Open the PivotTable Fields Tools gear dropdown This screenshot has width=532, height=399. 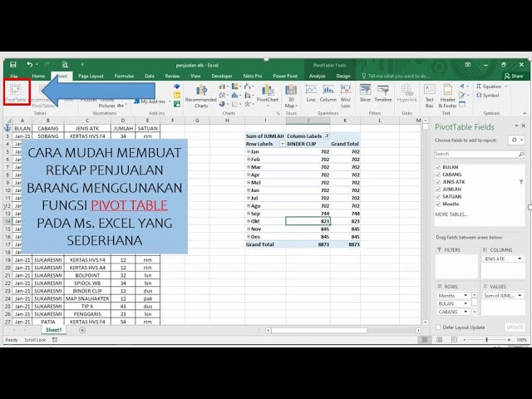coord(516,140)
